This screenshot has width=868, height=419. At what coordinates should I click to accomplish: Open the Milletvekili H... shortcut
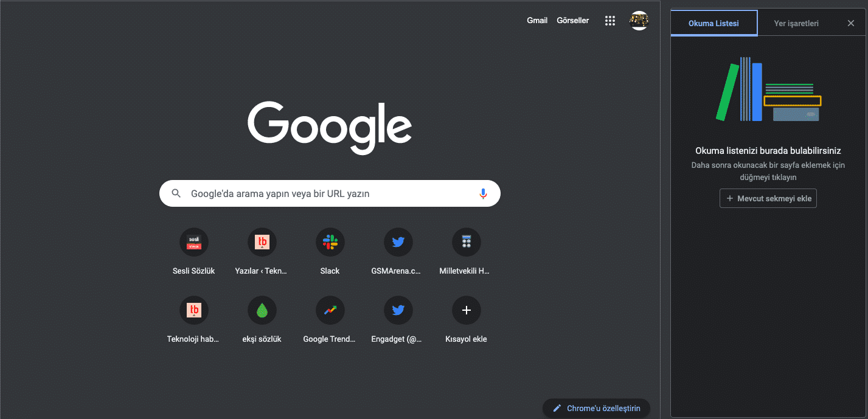click(x=466, y=252)
